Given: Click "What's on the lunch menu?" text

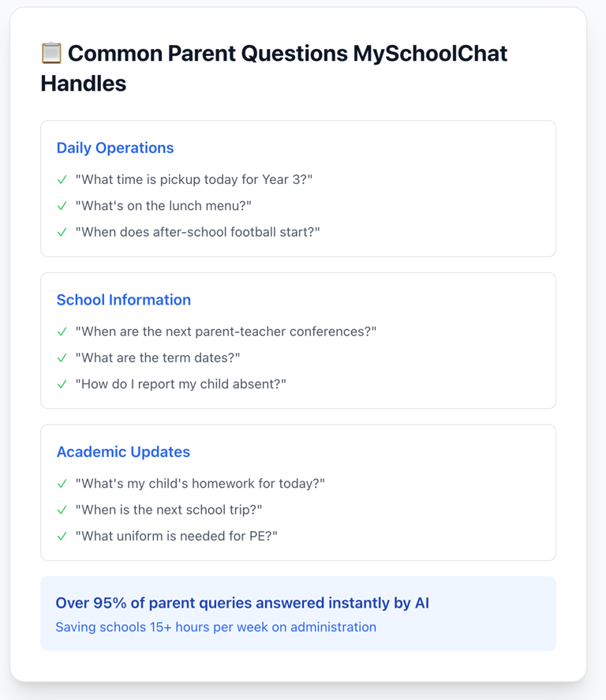Looking at the screenshot, I should 163,206.
